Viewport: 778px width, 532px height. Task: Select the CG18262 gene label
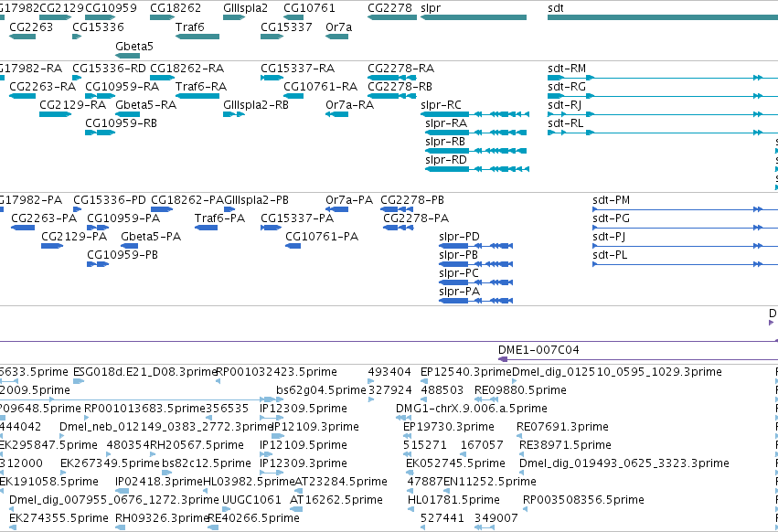(176, 8)
